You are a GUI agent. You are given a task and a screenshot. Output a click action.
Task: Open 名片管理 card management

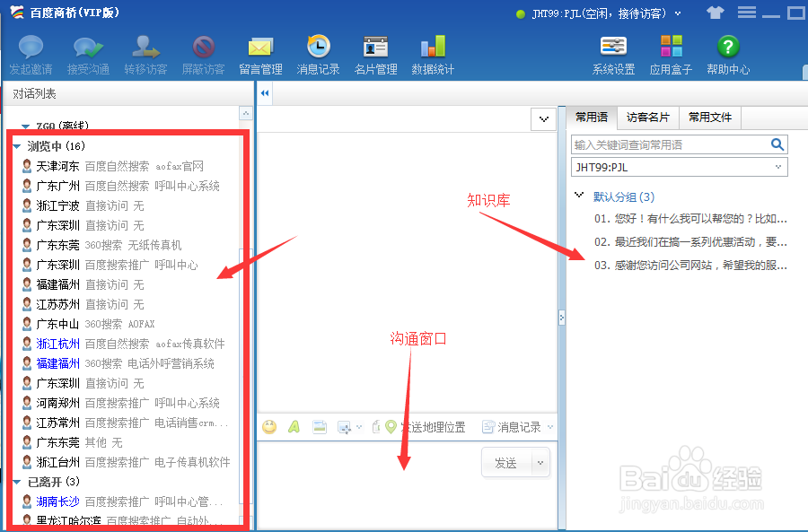click(x=375, y=55)
